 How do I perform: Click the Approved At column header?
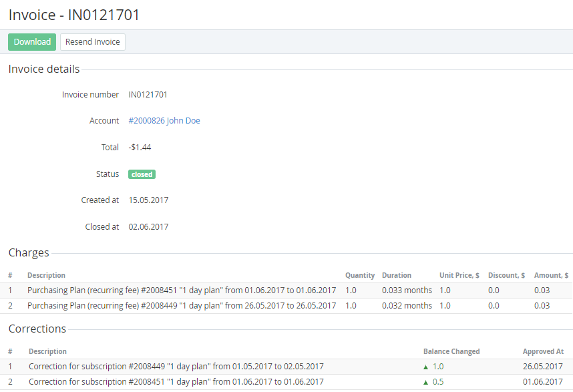coord(543,351)
